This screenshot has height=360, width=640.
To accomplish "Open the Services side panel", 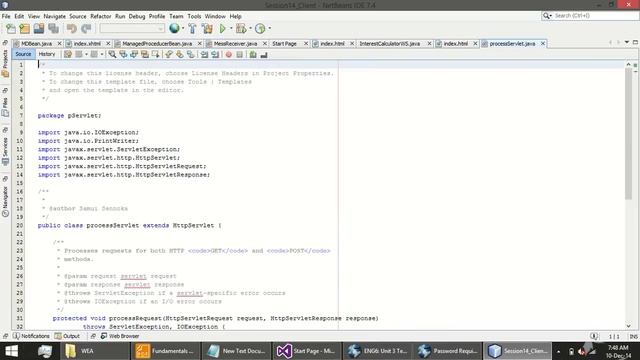I will (x=5, y=151).
